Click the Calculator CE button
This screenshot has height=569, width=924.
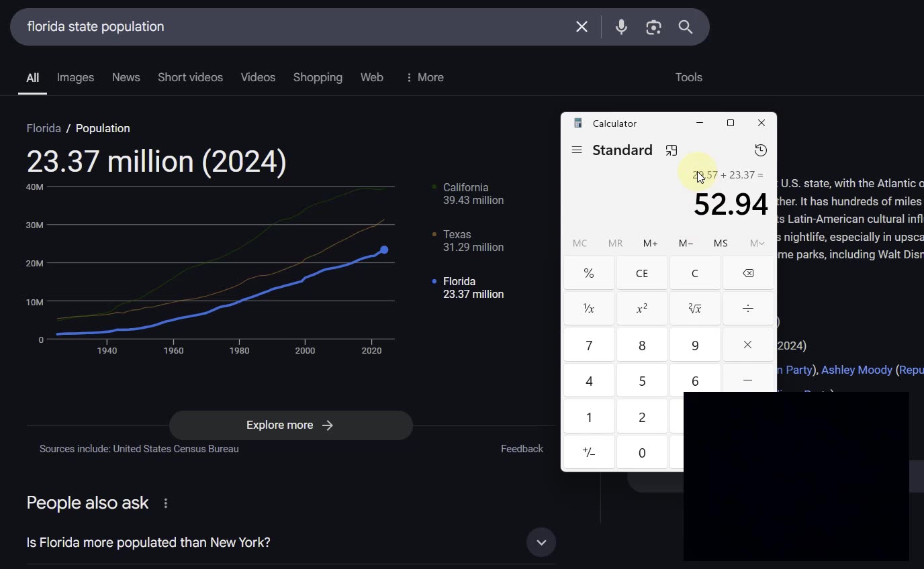click(642, 273)
